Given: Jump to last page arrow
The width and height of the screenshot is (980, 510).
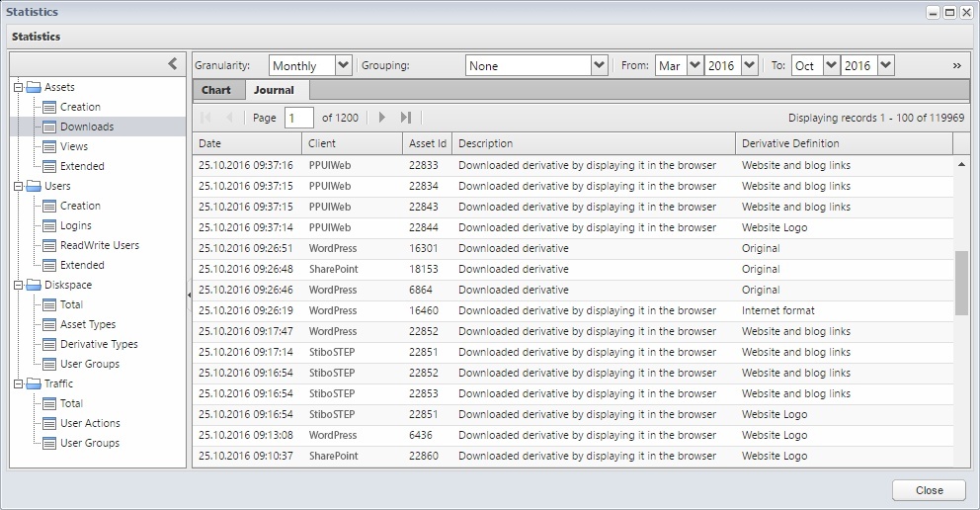Looking at the screenshot, I should (406, 117).
